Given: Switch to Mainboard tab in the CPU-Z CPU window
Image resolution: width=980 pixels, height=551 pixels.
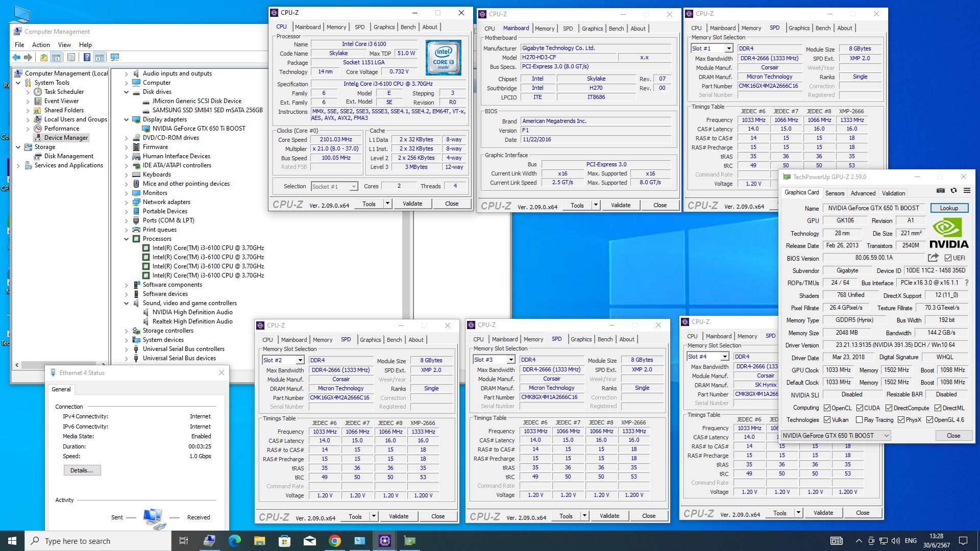Looking at the screenshot, I should 308,27.
